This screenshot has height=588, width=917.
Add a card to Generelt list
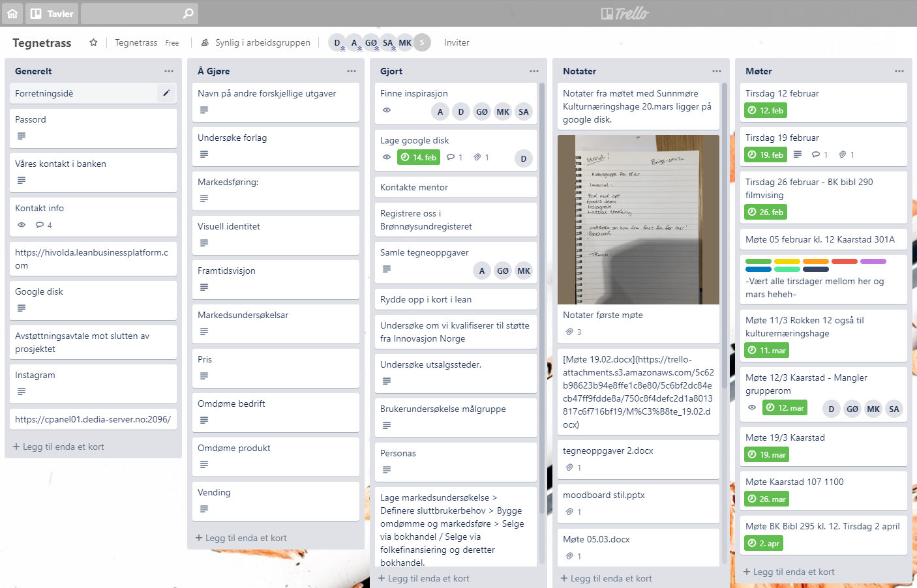pyautogui.click(x=59, y=447)
